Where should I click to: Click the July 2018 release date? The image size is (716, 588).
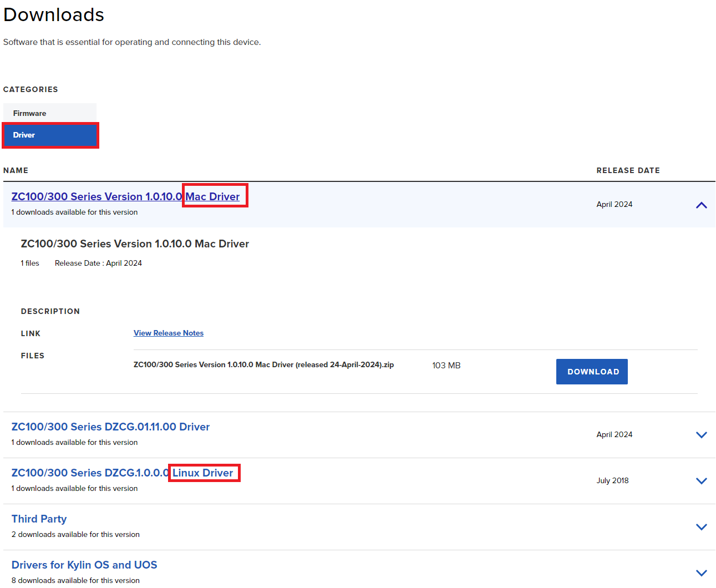[x=612, y=480]
